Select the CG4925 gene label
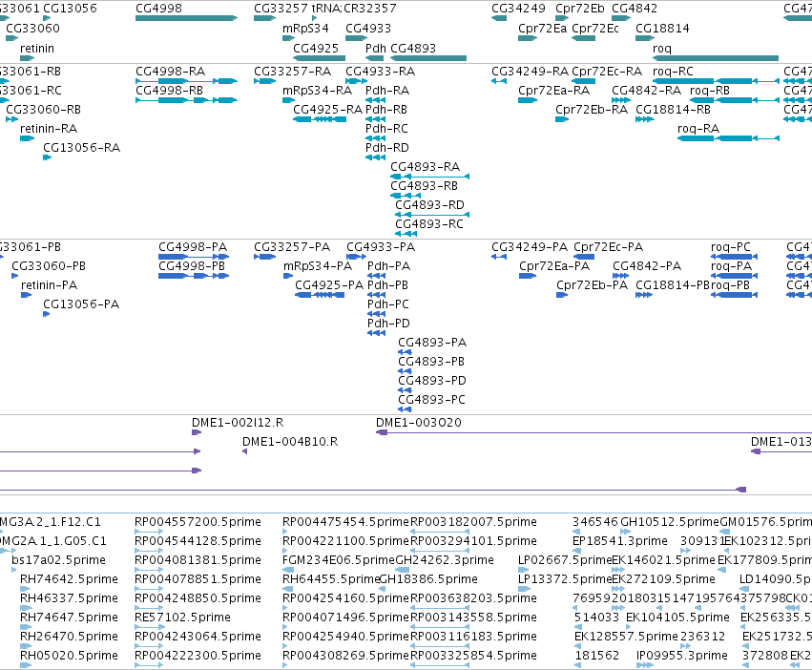Screen dimensions: 812x670 click(x=316, y=49)
